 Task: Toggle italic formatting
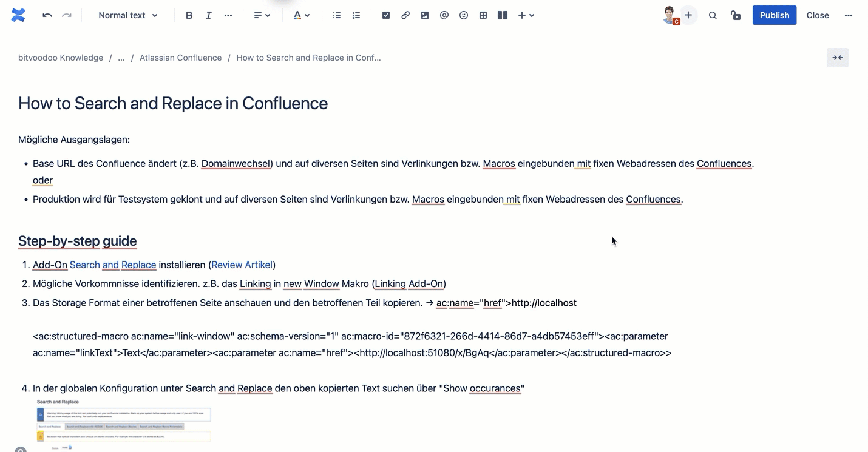point(209,15)
